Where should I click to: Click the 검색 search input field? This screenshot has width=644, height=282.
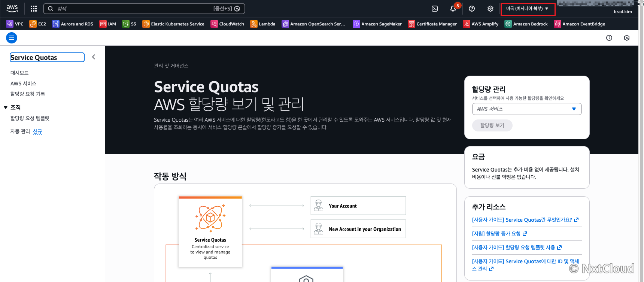click(144, 9)
